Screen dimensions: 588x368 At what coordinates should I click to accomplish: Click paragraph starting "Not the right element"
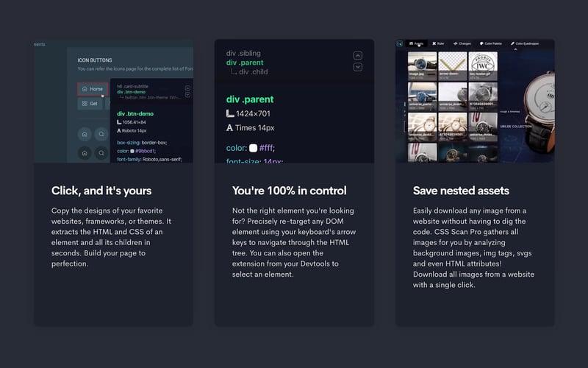coord(294,242)
